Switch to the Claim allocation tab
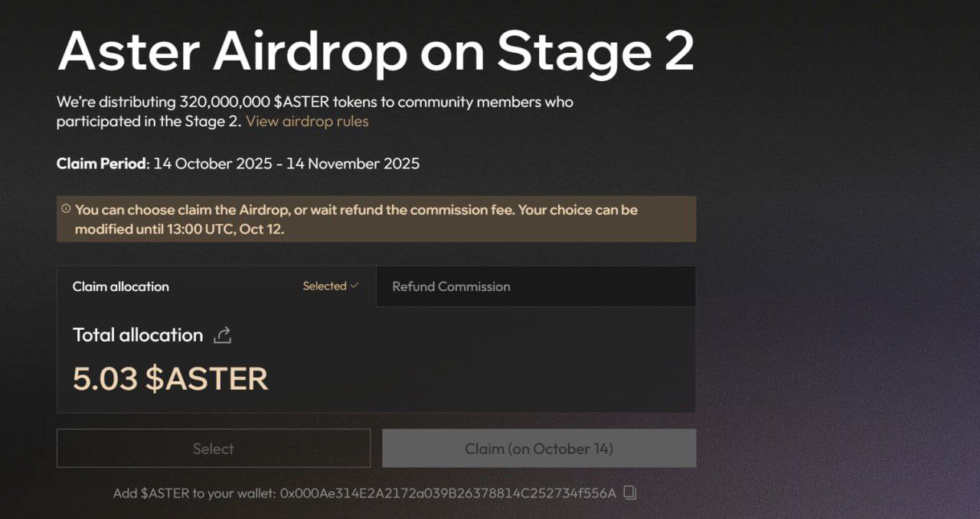The image size is (980, 519). [121, 286]
